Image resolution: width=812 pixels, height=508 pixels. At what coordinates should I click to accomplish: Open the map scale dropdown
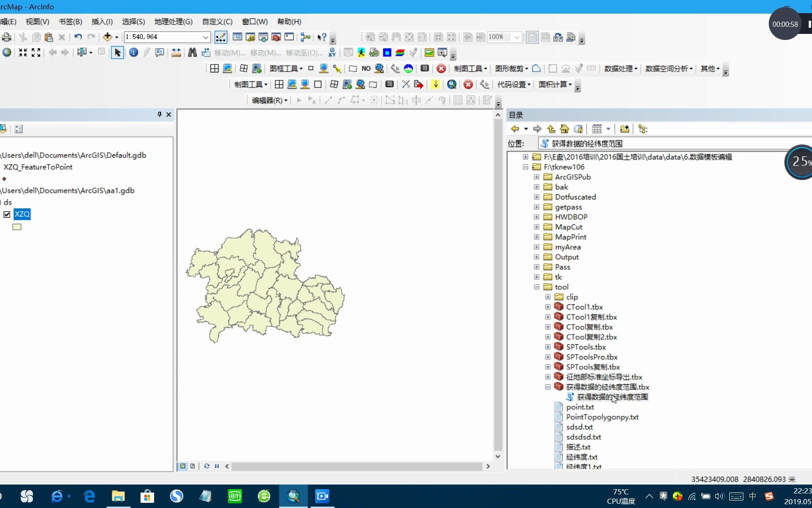pos(206,37)
